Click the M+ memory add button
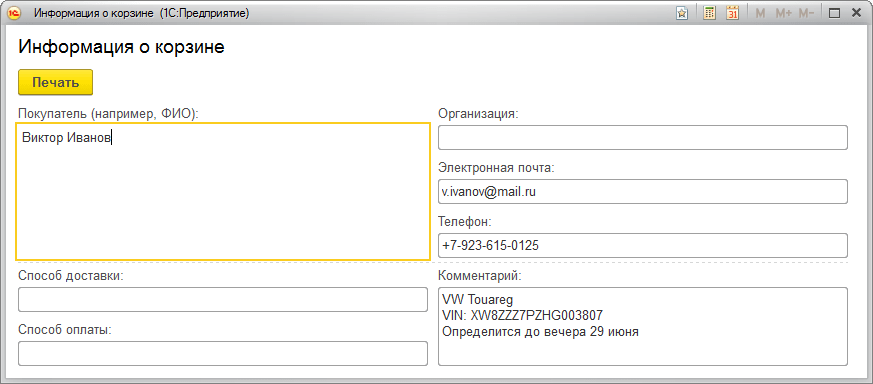This screenshot has width=873, height=384. [783, 13]
